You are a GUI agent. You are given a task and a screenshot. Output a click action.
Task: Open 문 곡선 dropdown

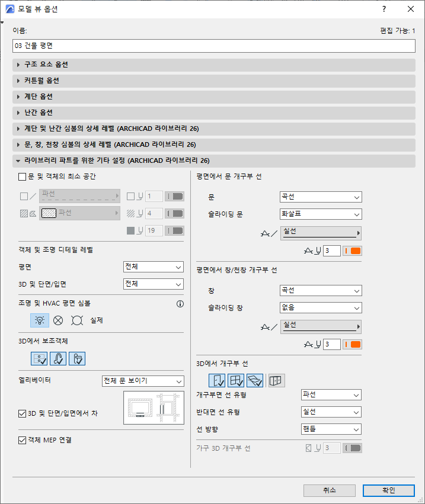point(321,197)
